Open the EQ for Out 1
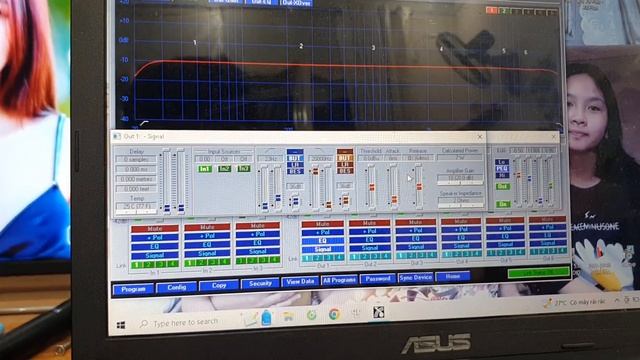The height and width of the screenshot is (360, 640). (x=322, y=241)
